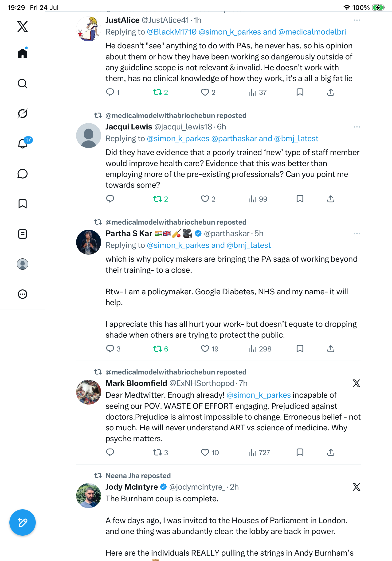The image size is (392, 561).
Task: Open more options on JustAlice's post
Action: tap(357, 20)
